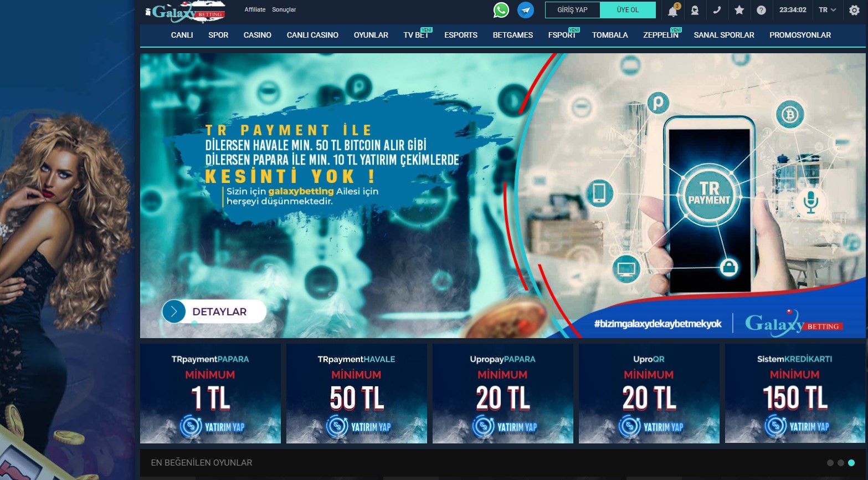Select second carousel dot in En Beğenilen Oyunlar
Viewport: 868px width, 480px height.
[841, 463]
